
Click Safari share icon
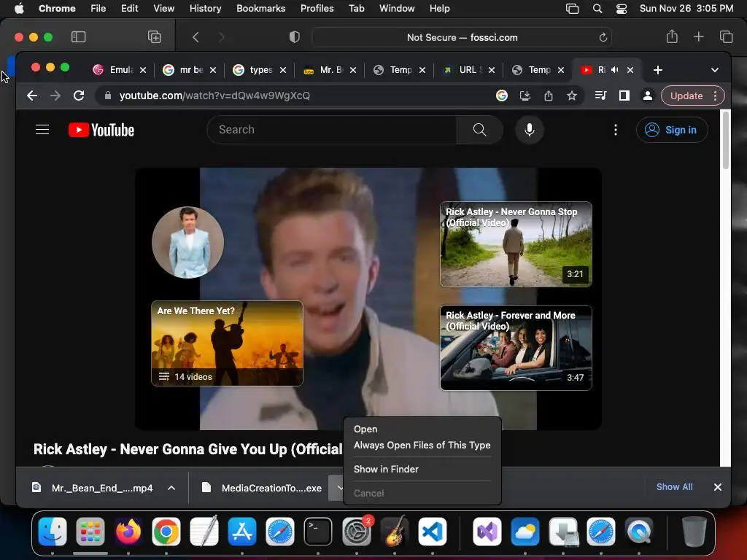672,36
